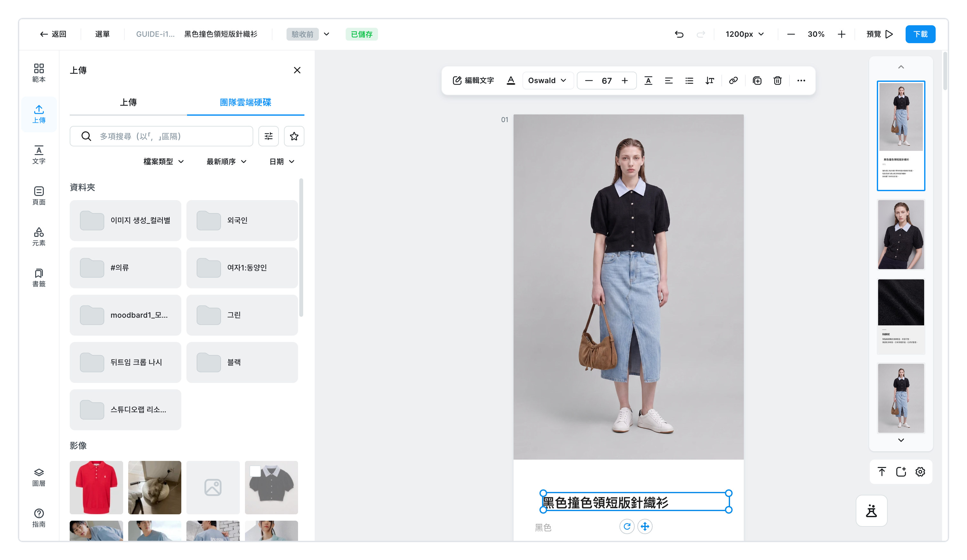Click the text color icon in toolbar
967x560 pixels.
511,81
